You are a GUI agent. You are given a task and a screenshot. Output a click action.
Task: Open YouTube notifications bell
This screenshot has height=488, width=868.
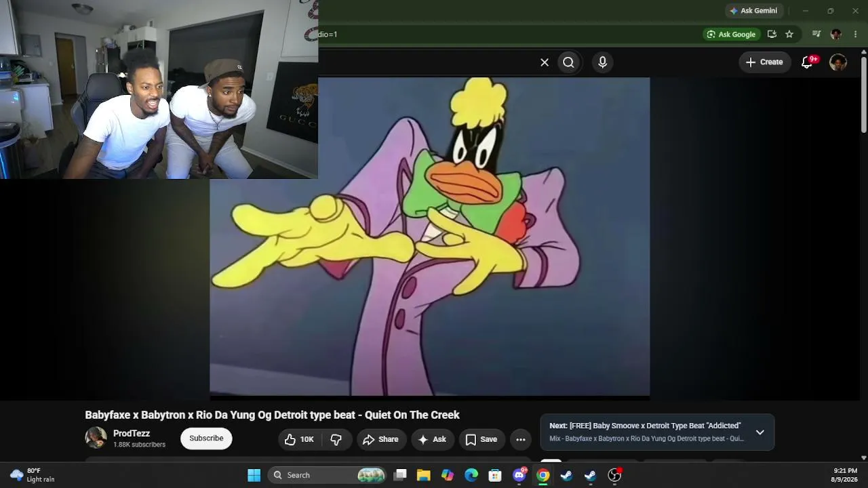[807, 62]
